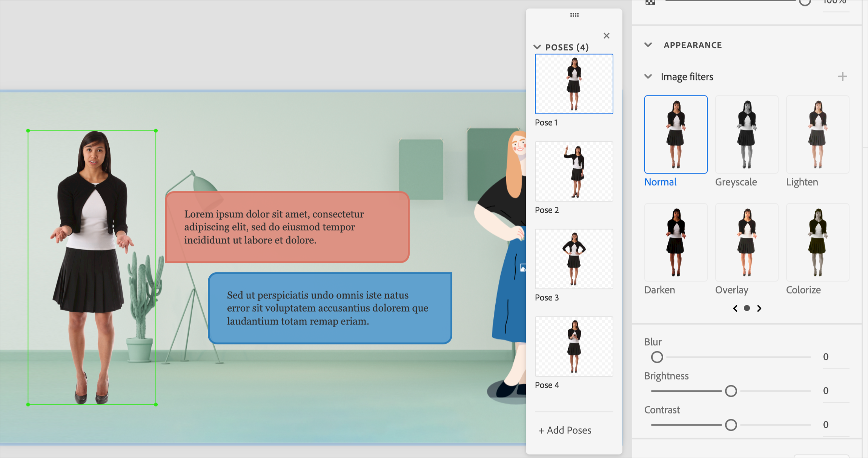Go to previous image filter page
The height and width of the screenshot is (458, 868).
(735, 309)
